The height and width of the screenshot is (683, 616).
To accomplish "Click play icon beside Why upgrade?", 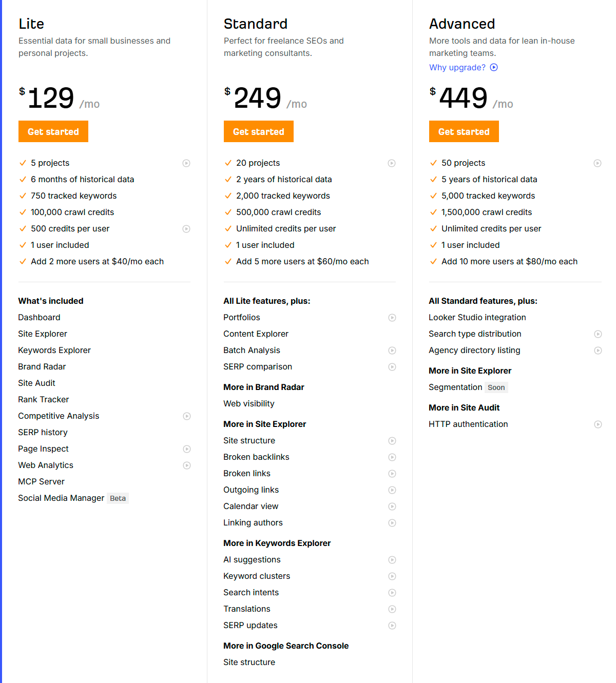I will coord(494,67).
